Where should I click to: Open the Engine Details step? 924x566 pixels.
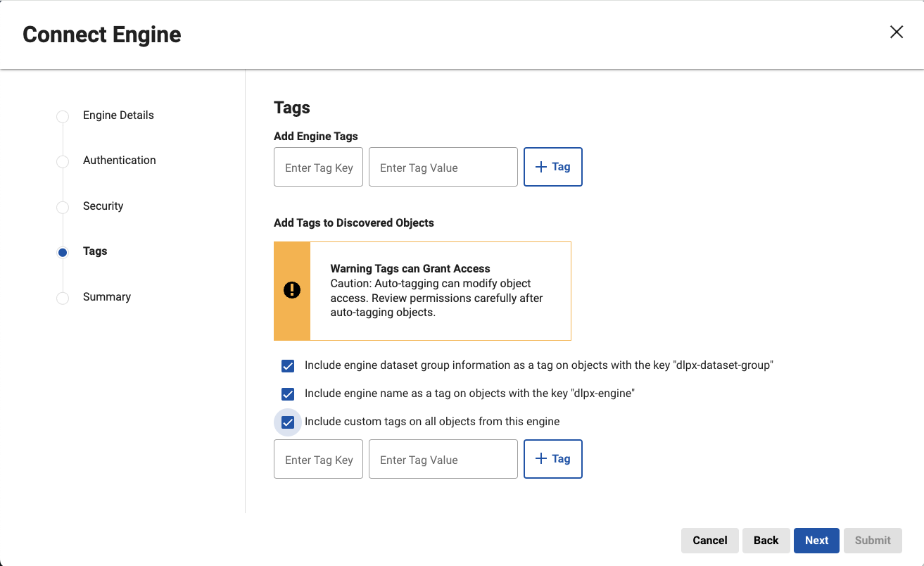118,115
